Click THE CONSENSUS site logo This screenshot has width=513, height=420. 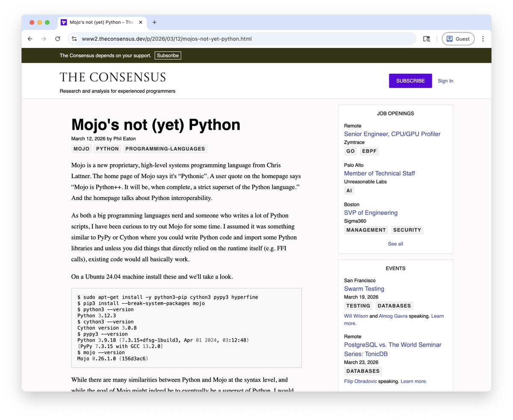(113, 77)
